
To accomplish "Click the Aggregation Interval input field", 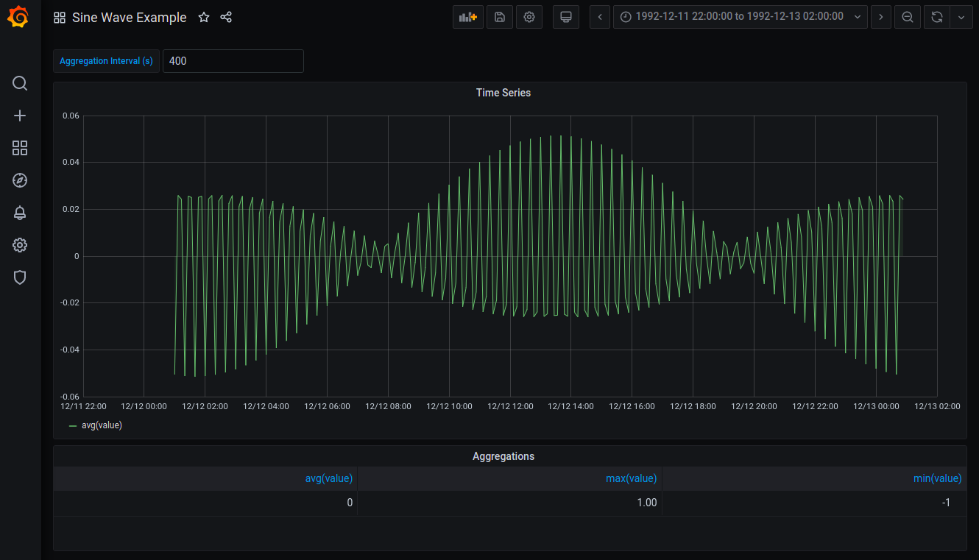I will [x=233, y=61].
